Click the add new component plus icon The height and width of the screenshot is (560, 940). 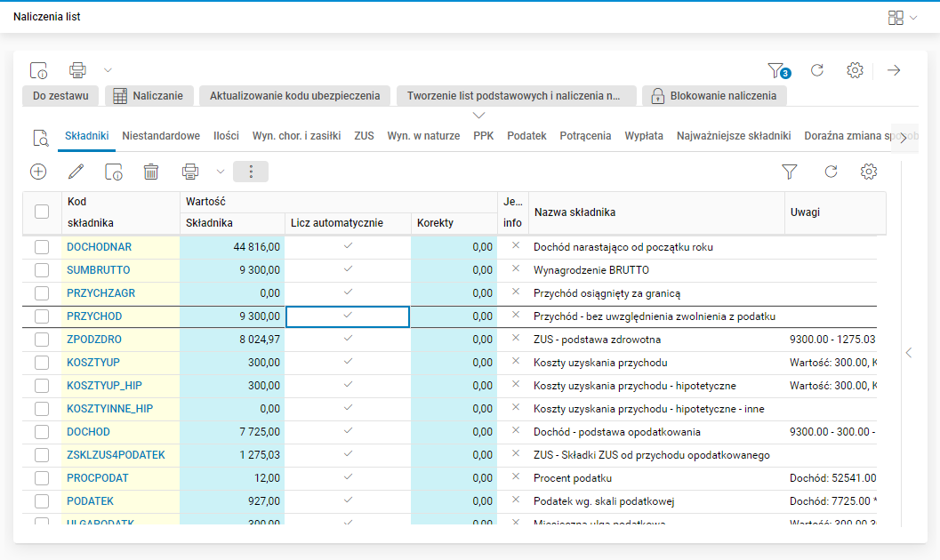(38, 172)
